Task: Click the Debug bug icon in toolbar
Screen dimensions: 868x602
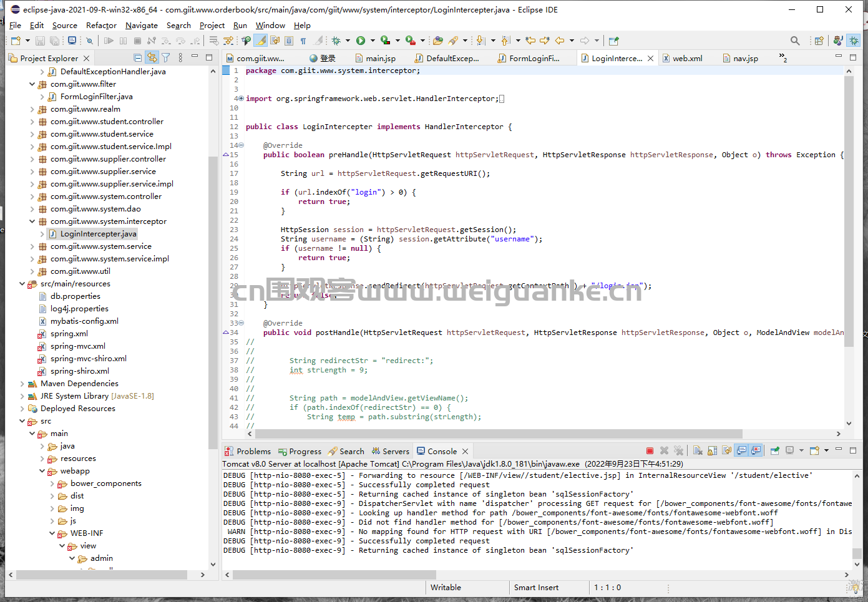Action: pos(336,41)
